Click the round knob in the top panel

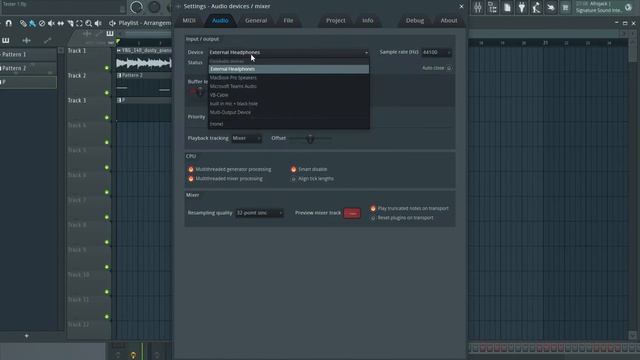click(x=136, y=7)
